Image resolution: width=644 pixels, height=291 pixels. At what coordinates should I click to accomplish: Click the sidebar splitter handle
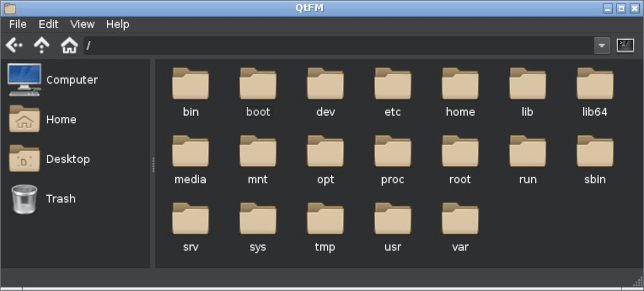[x=153, y=164]
